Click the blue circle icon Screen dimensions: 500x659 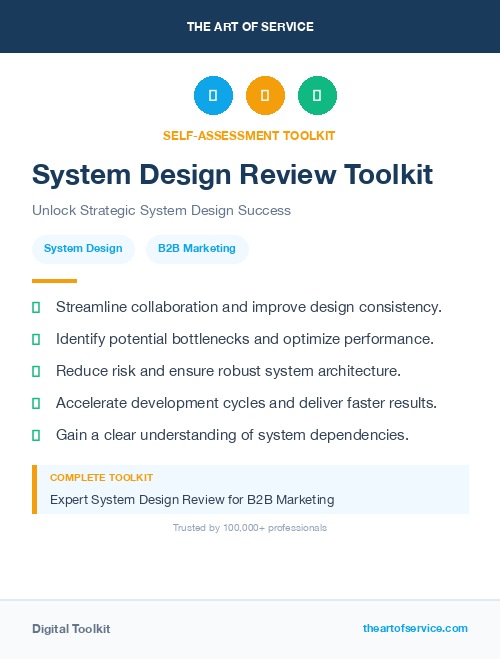(x=213, y=95)
